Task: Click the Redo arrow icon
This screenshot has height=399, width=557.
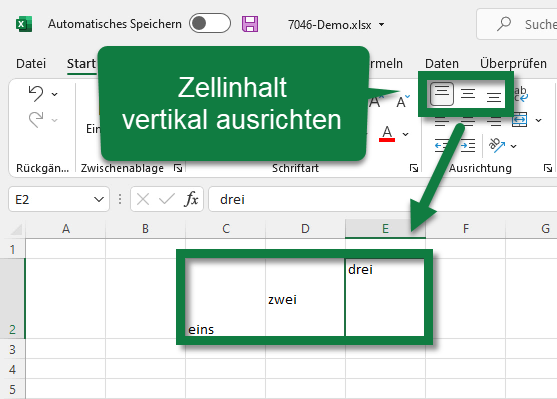Action: click(36, 120)
